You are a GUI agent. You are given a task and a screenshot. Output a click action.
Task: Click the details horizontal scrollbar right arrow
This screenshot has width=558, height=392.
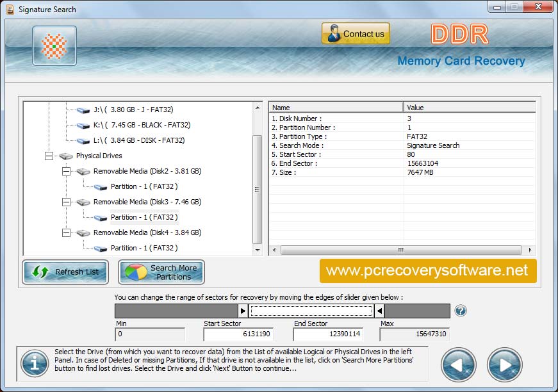(530, 250)
